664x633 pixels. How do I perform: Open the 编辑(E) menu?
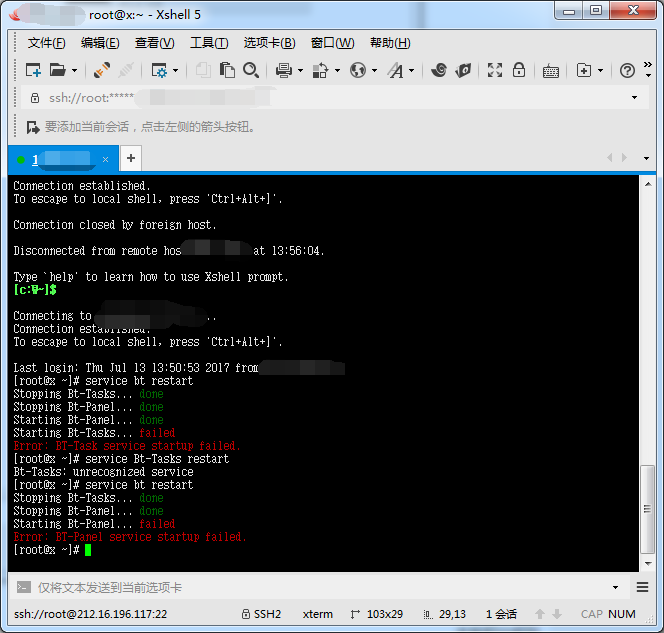coord(100,43)
